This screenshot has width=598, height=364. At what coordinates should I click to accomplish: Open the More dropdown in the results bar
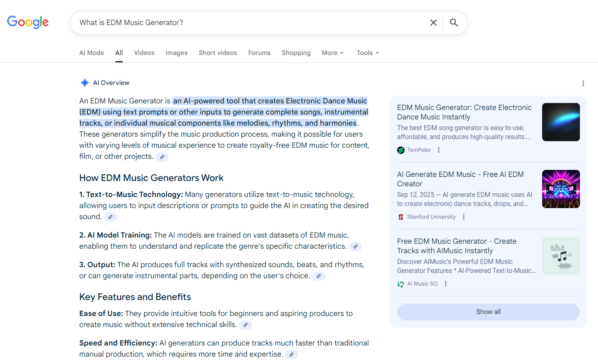(x=333, y=53)
